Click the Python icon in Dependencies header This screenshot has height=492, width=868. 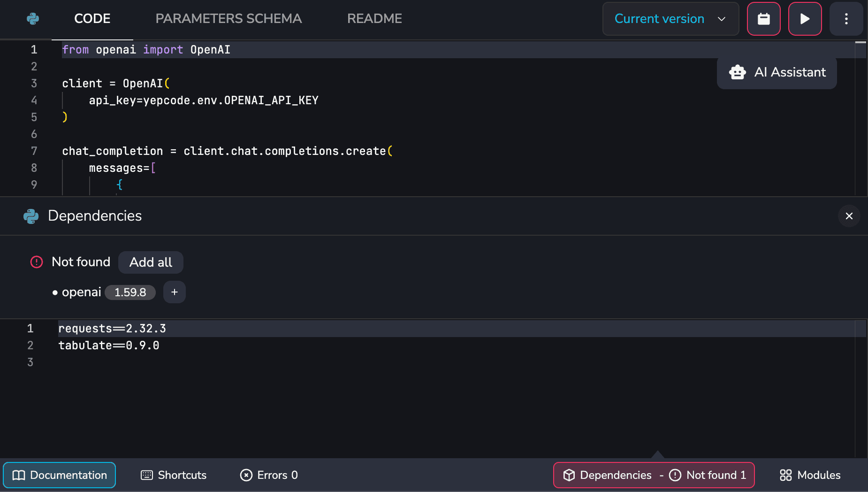coord(31,216)
